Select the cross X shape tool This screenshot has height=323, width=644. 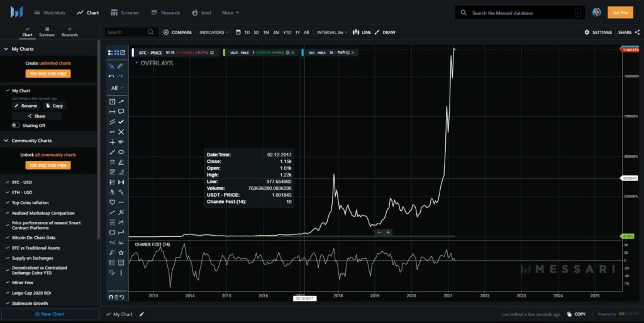(x=121, y=132)
